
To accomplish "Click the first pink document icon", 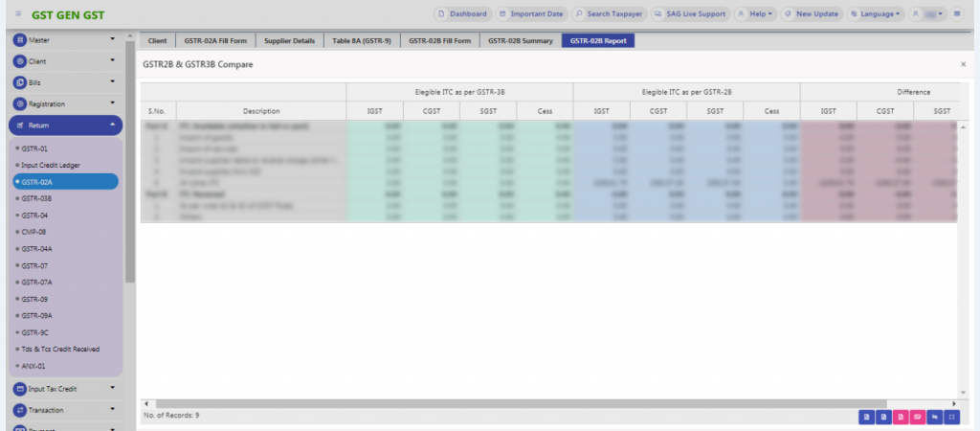I will pos(900,417).
